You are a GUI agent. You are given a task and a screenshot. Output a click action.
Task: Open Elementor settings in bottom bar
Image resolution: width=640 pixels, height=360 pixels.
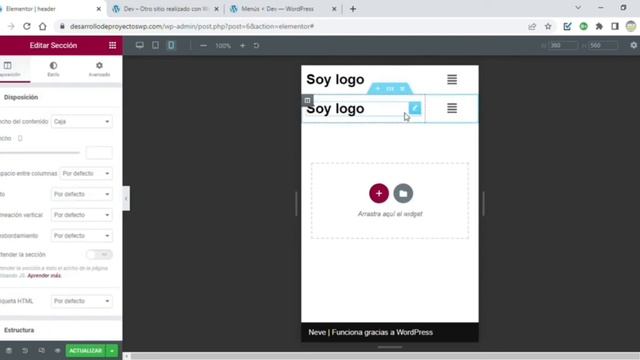click(9, 351)
